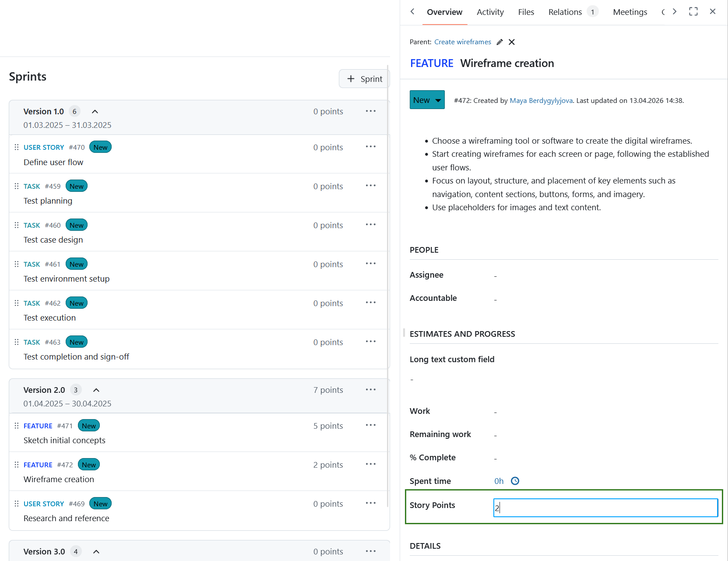This screenshot has width=728, height=561.
Task: Open more options for Test execution task
Action: coord(370,302)
